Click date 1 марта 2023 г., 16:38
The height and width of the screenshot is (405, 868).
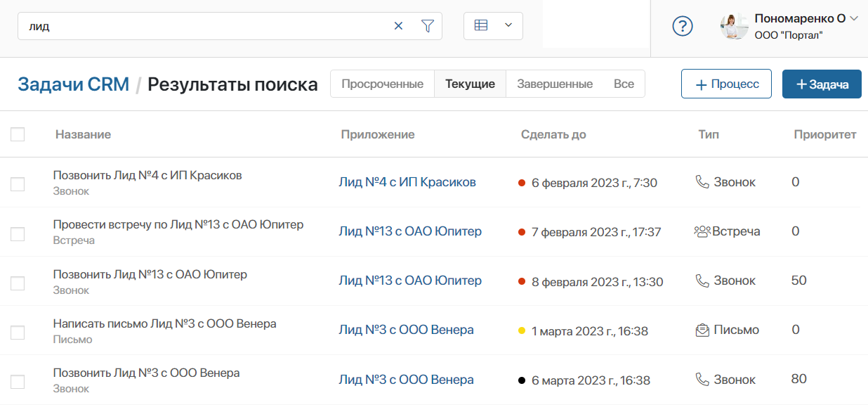590,330
